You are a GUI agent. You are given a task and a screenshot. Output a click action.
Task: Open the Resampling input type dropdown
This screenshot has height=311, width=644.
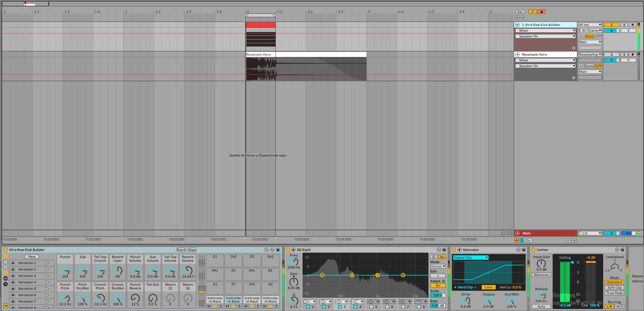coord(590,55)
